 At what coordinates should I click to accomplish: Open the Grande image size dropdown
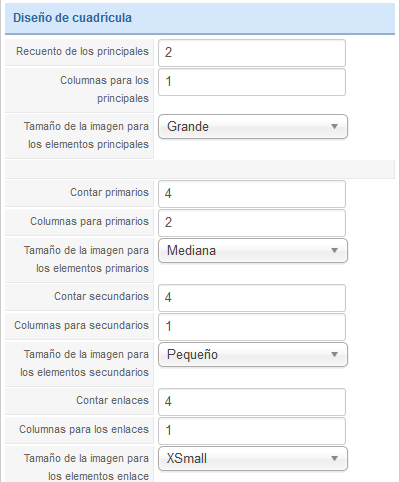(x=253, y=127)
